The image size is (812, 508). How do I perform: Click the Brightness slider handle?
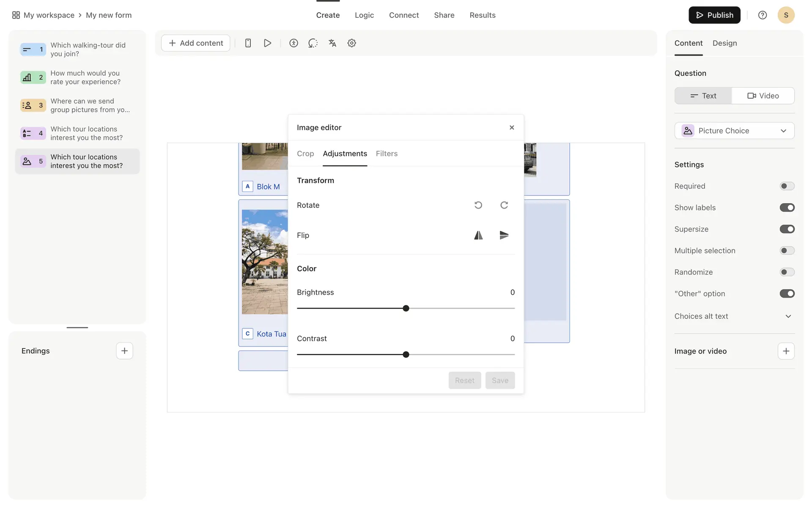click(406, 309)
